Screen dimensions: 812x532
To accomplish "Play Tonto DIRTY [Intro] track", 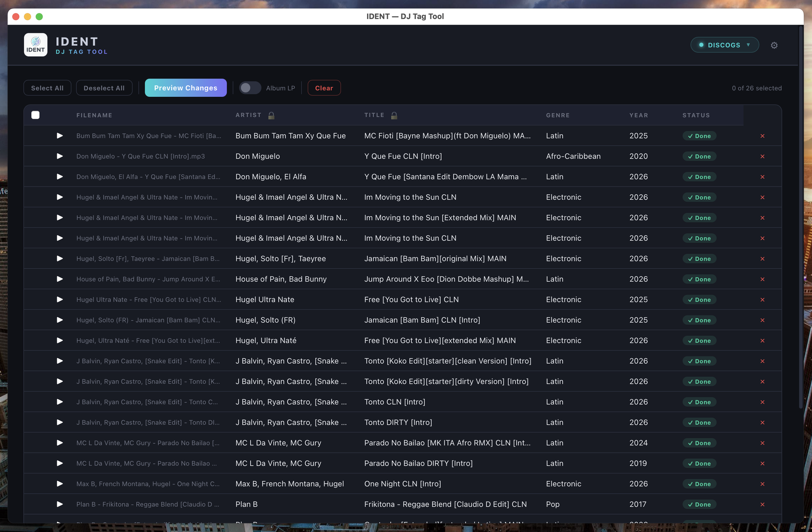I will (x=60, y=422).
